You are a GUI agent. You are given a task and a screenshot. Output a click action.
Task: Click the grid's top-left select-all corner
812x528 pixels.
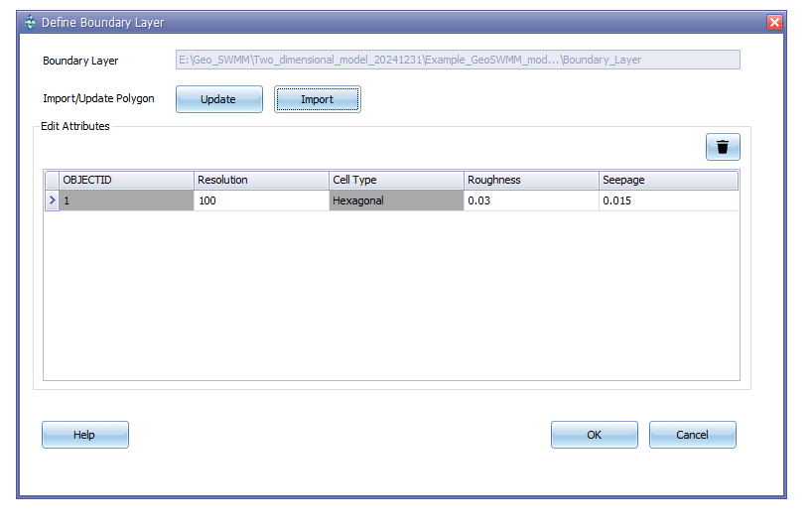[x=52, y=181]
